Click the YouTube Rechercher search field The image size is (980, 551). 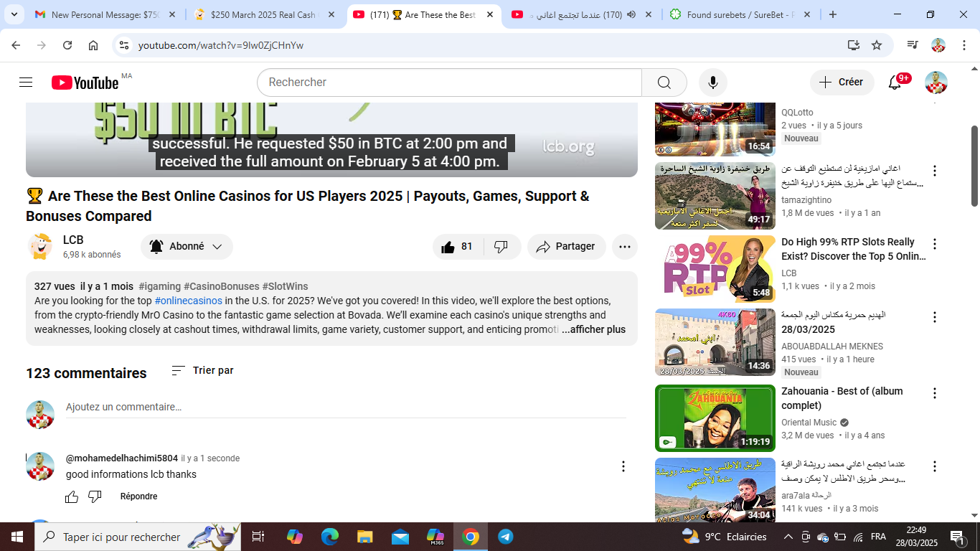(x=449, y=83)
